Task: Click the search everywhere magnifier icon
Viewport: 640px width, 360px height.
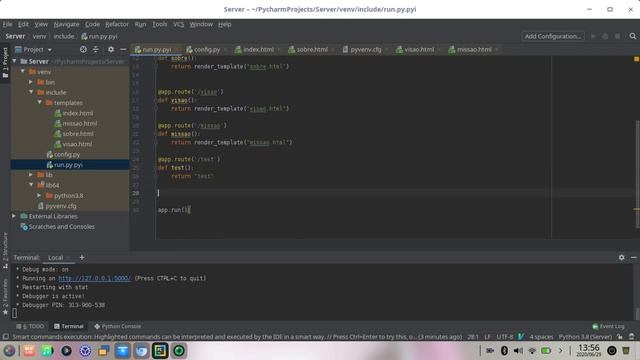Action: (632, 36)
